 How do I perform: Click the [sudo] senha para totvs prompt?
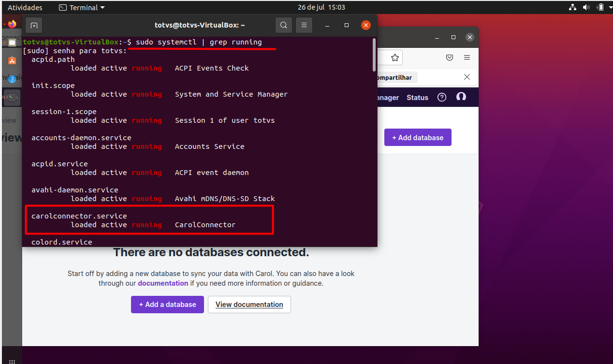tap(75, 51)
